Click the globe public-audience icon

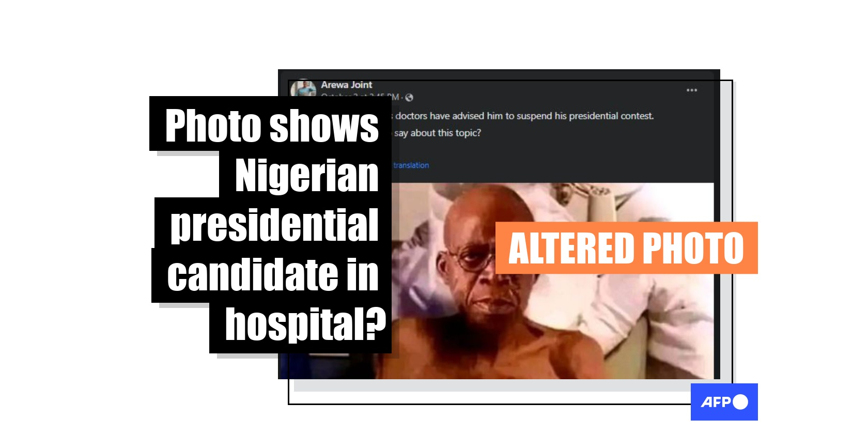[x=409, y=98]
